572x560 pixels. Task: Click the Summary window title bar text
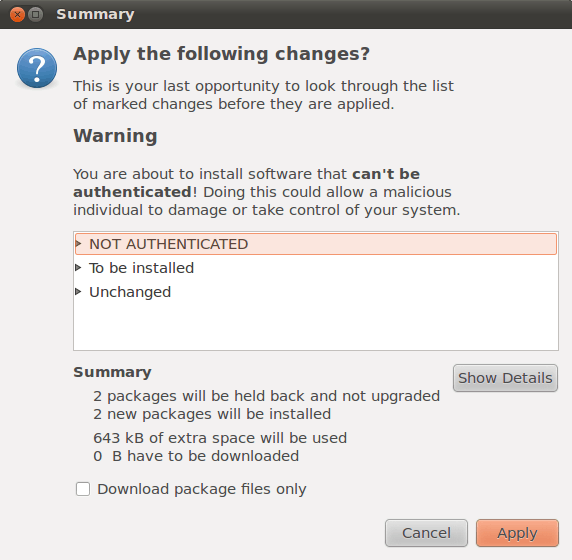tap(95, 15)
